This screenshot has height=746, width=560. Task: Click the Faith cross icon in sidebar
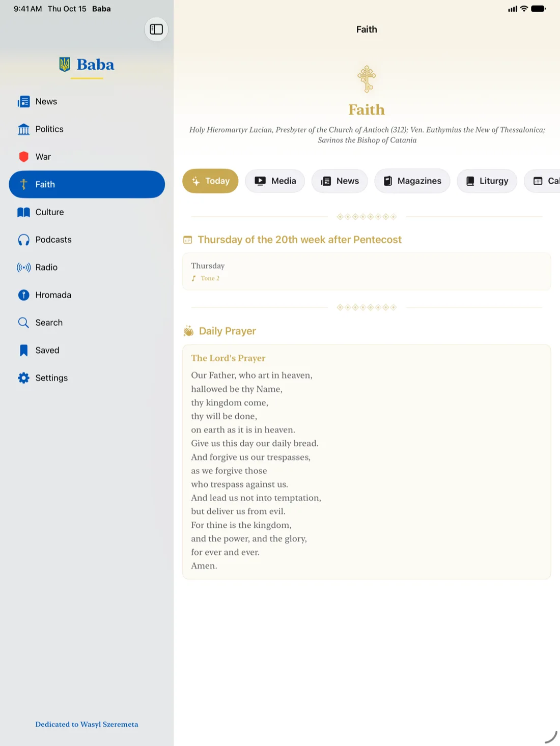[23, 184]
